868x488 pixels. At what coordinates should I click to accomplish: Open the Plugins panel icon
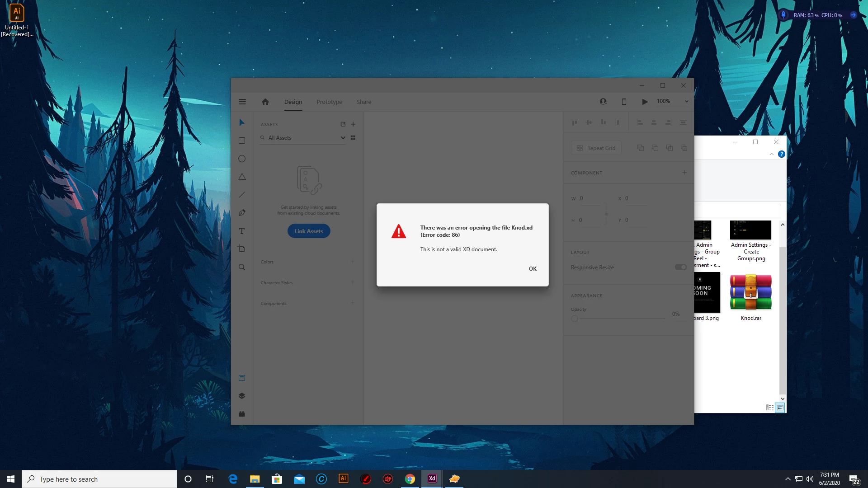[x=242, y=414]
